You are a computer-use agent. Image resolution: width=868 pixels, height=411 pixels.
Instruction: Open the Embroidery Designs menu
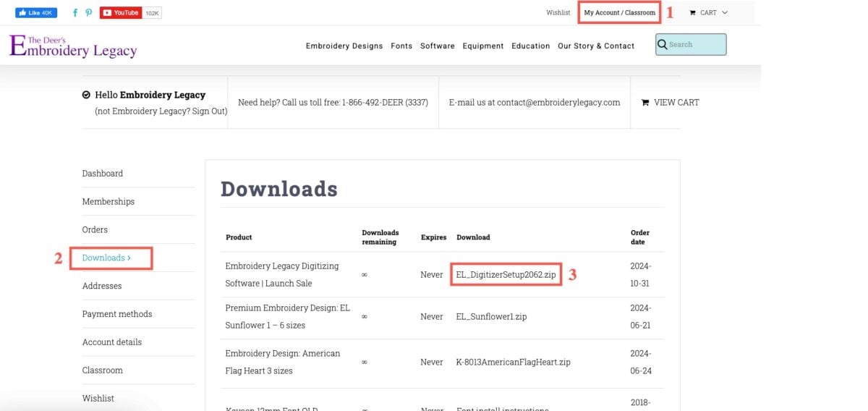point(344,46)
